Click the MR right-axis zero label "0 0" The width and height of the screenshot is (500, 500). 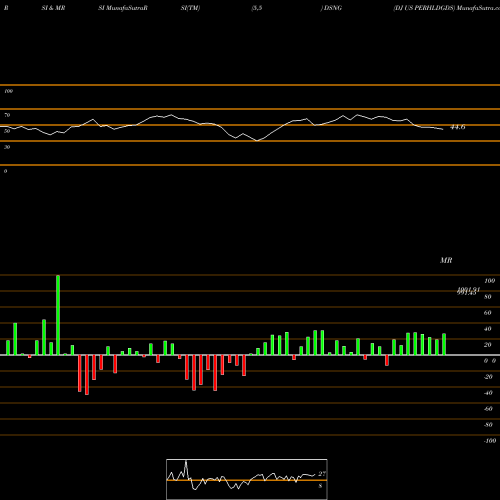coord(490,361)
